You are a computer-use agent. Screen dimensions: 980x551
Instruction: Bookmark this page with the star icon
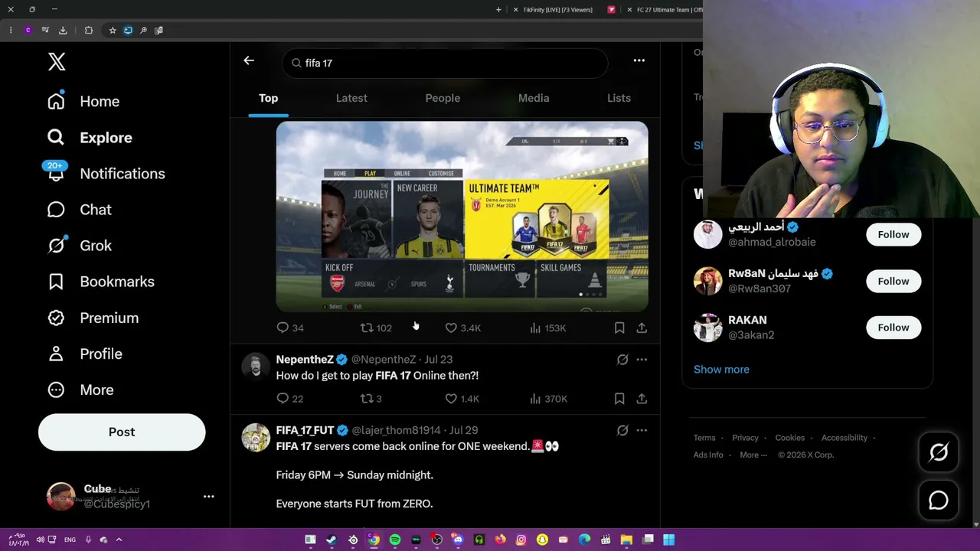point(113,31)
